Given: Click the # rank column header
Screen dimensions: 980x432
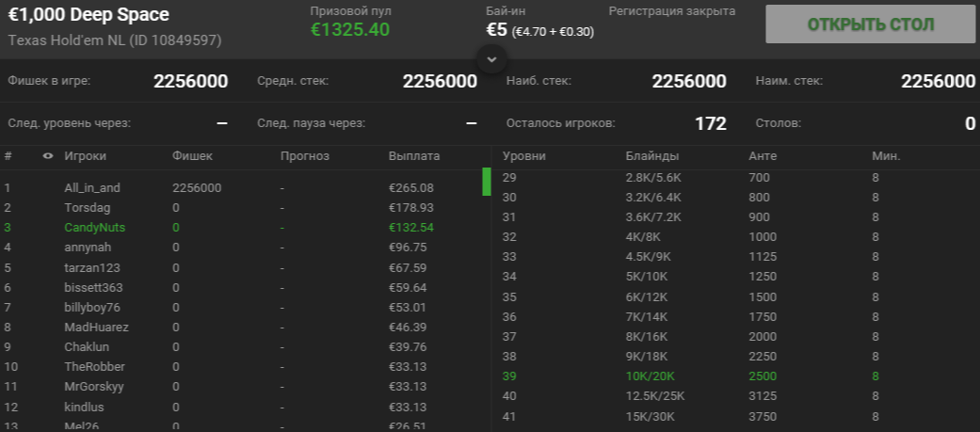Looking at the screenshot, I should pos(8,156).
